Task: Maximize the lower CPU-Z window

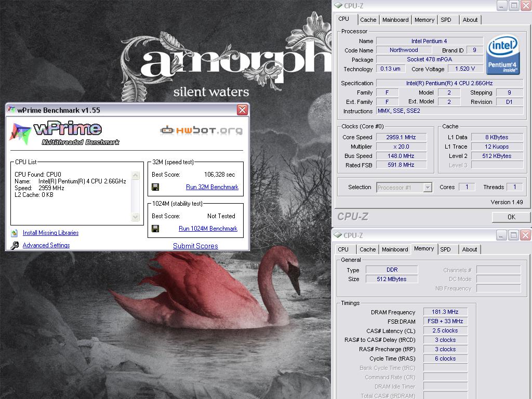Action: coord(513,235)
